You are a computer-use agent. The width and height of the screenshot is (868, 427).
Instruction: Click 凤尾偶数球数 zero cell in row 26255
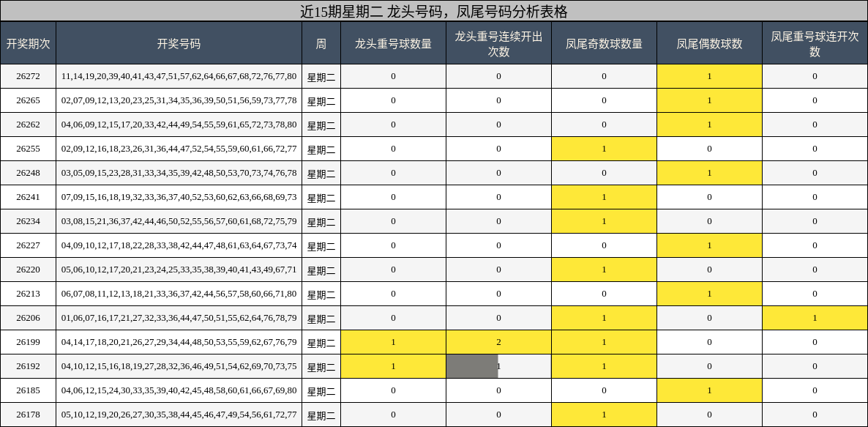point(710,149)
